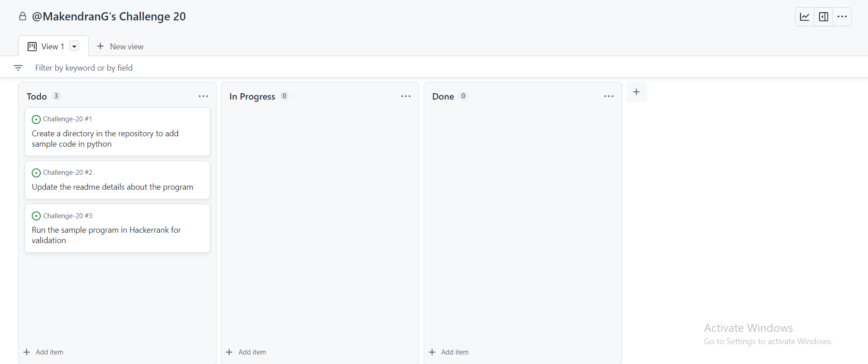Add a new column with plus button
868x364 pixels.
[637, 92]
